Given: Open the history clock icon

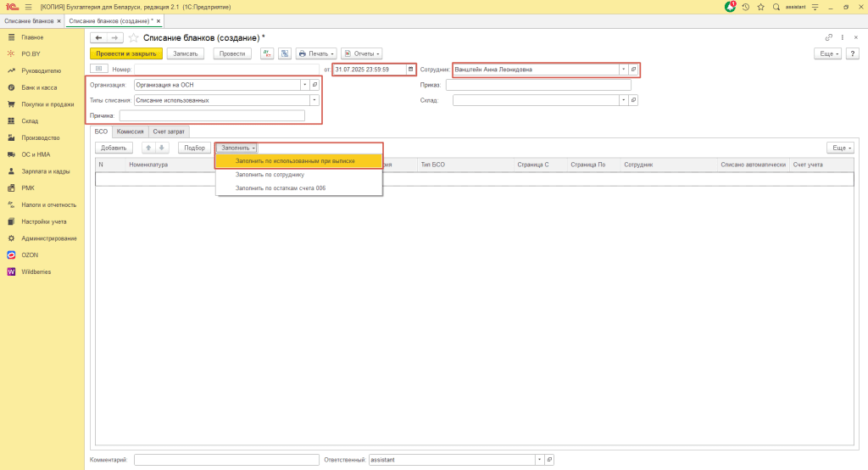Looking at the screenshot, I should (746, 7).
